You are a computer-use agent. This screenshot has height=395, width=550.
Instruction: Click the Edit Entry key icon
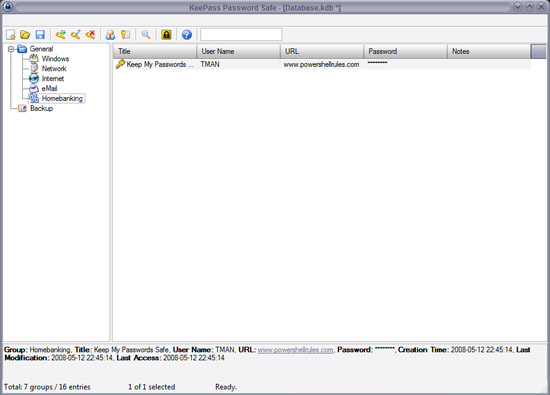coord(75,34)
